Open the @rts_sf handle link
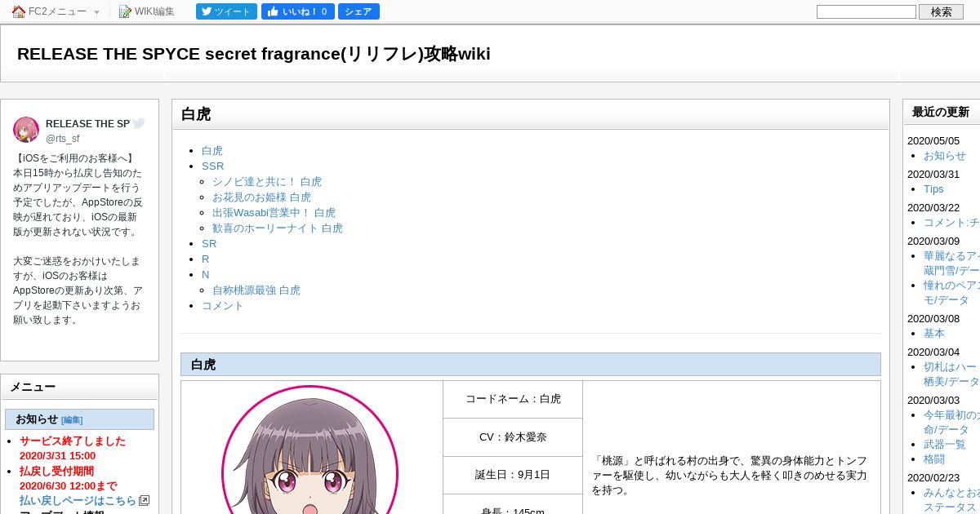Image resolution: width=980 pixels, height=514 pixels. point(63,139)
